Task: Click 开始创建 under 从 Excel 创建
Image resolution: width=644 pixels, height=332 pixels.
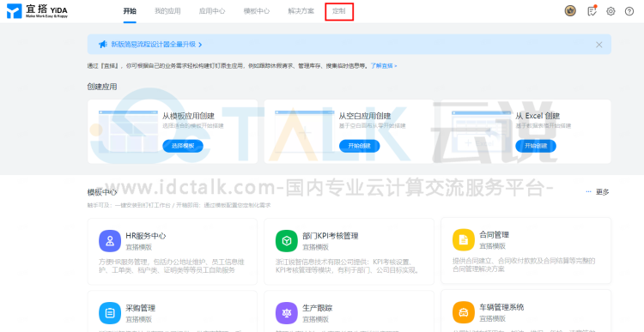Action: tap(536, 146)
